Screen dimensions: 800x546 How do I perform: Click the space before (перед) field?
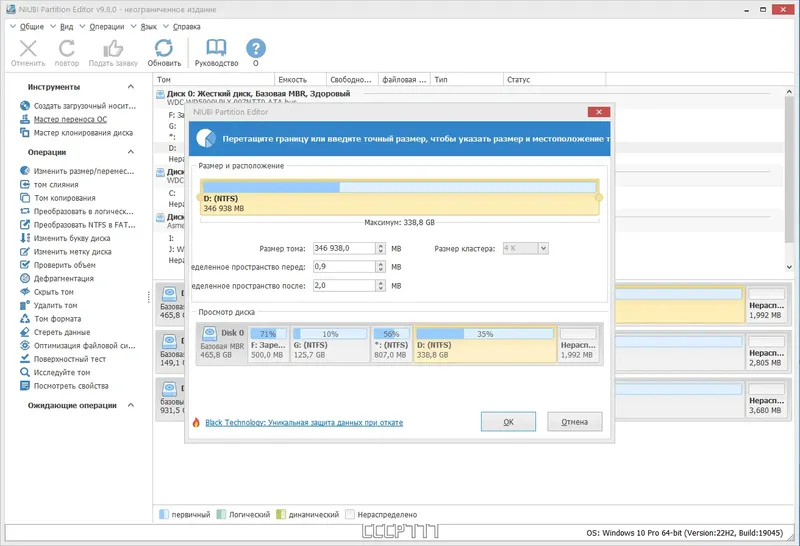[x=344, y=267]
